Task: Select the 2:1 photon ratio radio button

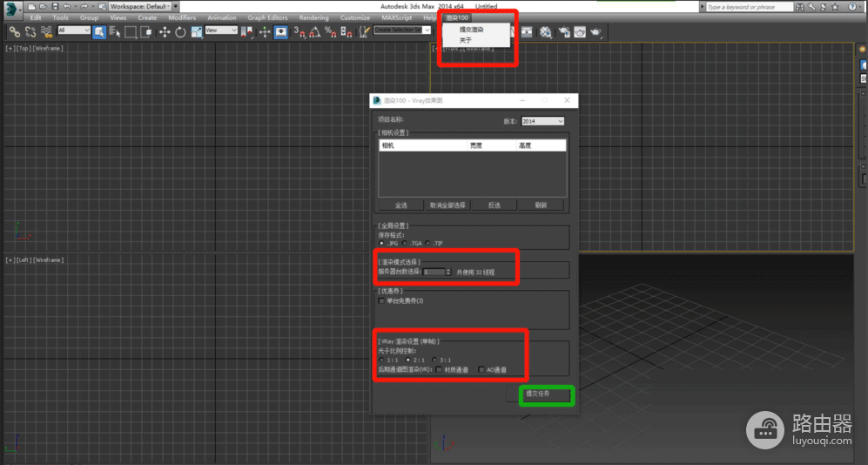Action: pyautogui.click(x=408, y=360)
